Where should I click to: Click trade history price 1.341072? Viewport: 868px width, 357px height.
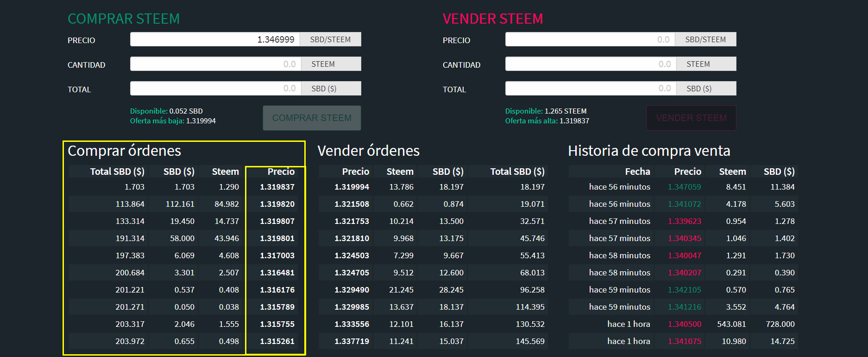tap(685, 204)
